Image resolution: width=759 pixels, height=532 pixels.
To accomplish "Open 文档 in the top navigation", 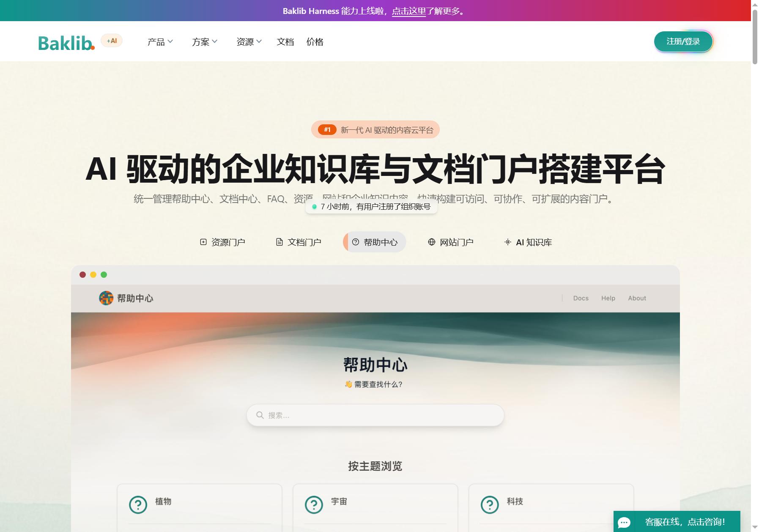I will 285,42.
